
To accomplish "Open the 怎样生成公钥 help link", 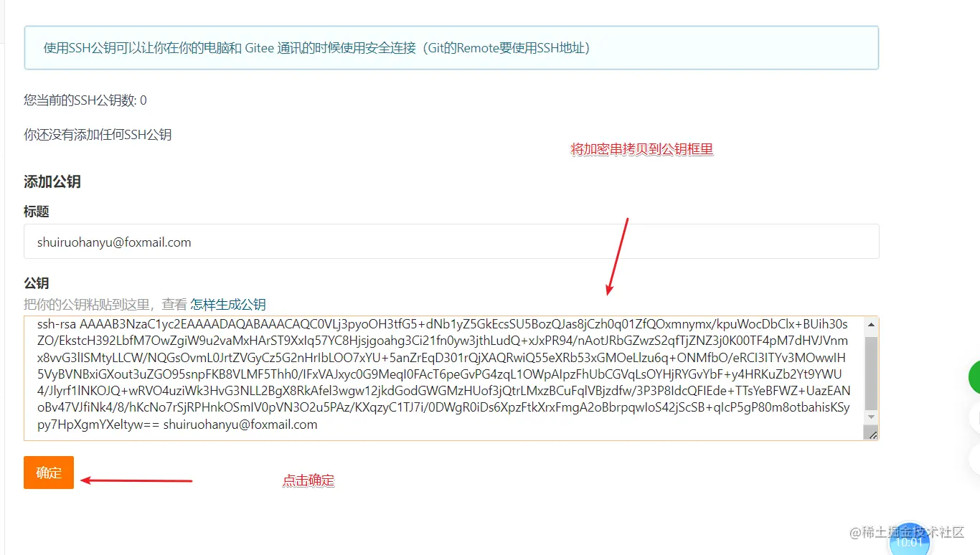I will coord(228,304).
